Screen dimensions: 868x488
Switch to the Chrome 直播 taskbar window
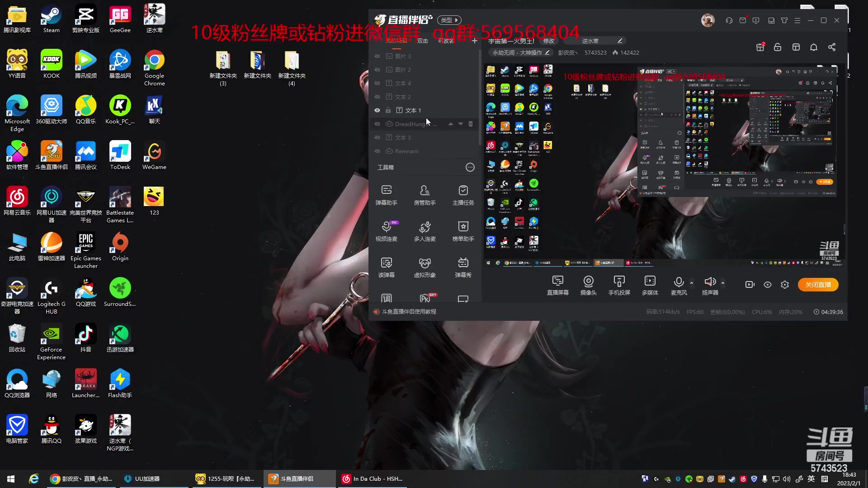[81, 479]
